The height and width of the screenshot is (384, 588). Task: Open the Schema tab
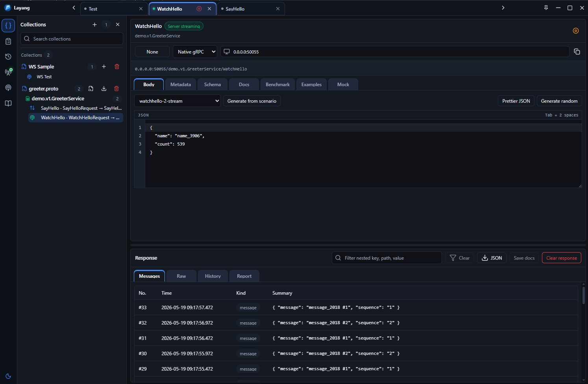pos(213,85)
